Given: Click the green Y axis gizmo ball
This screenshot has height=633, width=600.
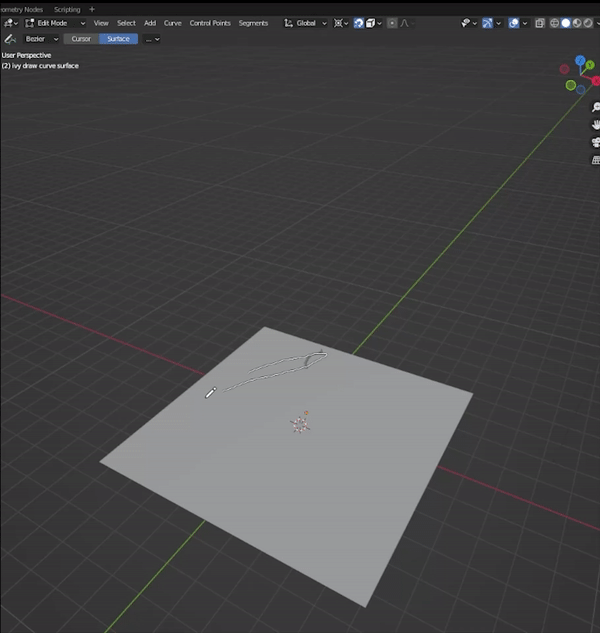Looking at the screenshot, I should pyautogui.click(x=590, y=65).
